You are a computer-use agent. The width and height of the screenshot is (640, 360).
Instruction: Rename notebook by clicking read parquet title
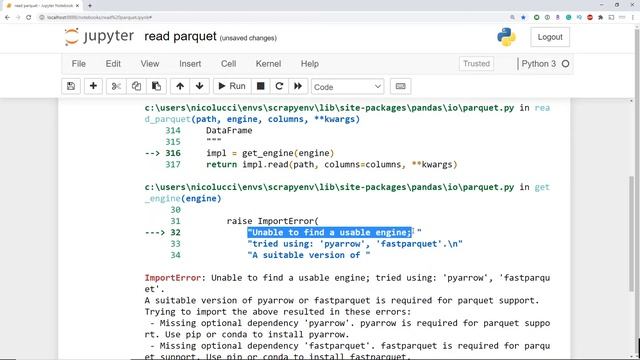click(x=180, y=36)
